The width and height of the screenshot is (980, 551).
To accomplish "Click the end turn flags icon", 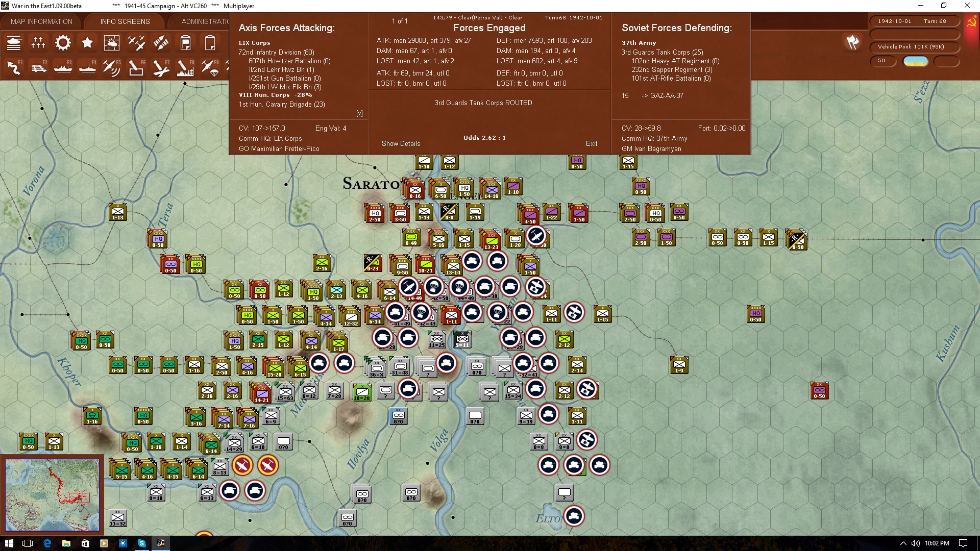I will (852, 42).
